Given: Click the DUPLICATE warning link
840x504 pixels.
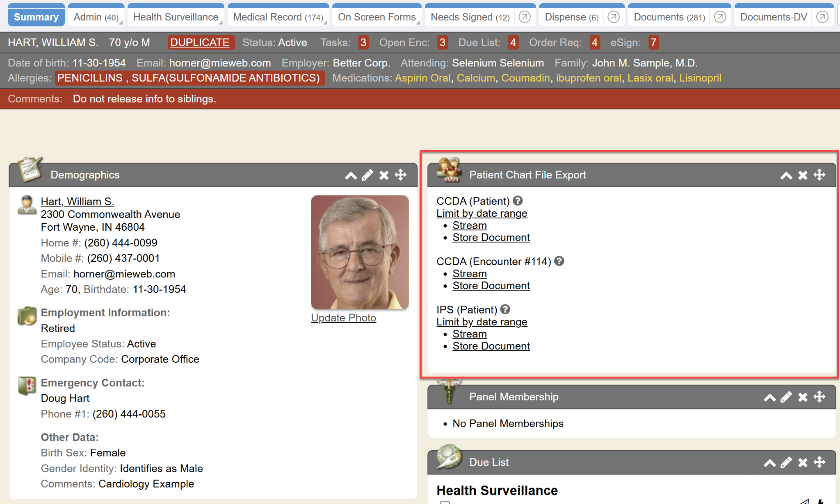Looking at the screenshot, I should 200,43.
